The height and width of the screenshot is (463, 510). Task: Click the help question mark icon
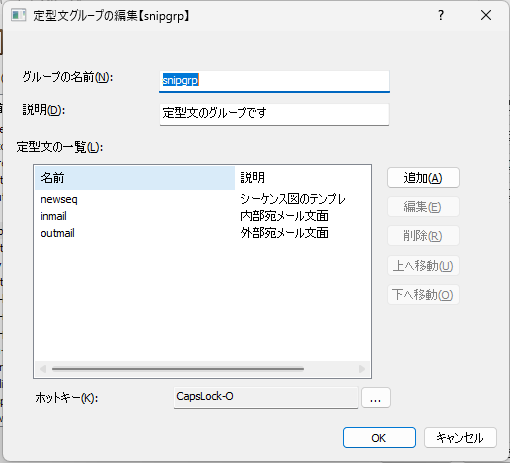[x=441, y=15]
